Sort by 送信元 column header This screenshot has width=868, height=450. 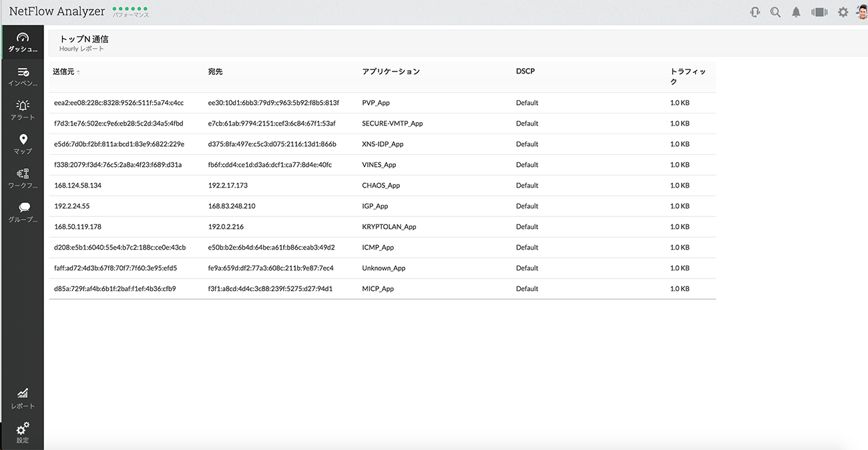tap(63, 71)
